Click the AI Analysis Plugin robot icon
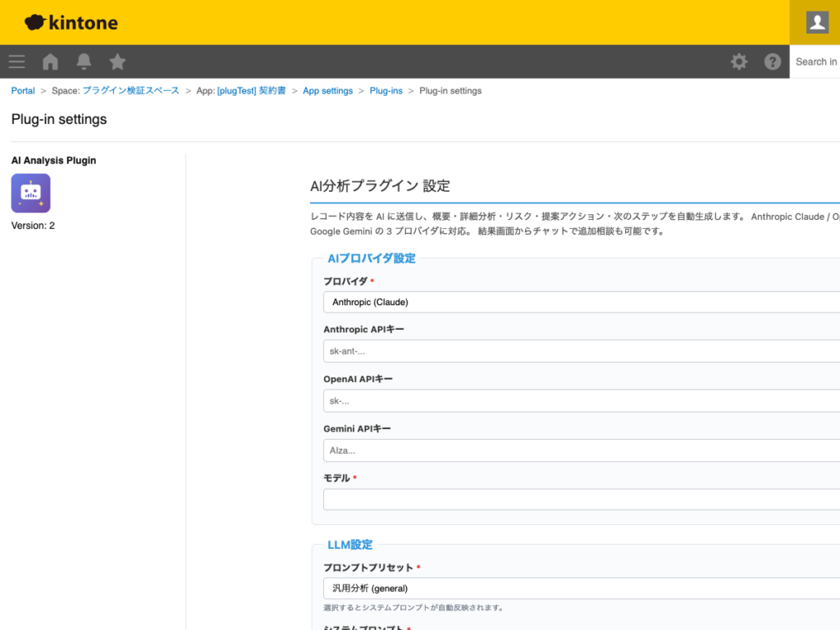The image size is (840, 630). coord(30,193)
